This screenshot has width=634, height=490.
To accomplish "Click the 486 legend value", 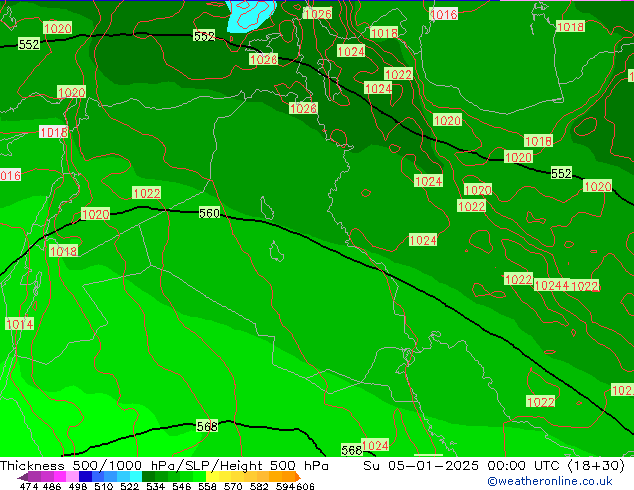I will point(52,486).
